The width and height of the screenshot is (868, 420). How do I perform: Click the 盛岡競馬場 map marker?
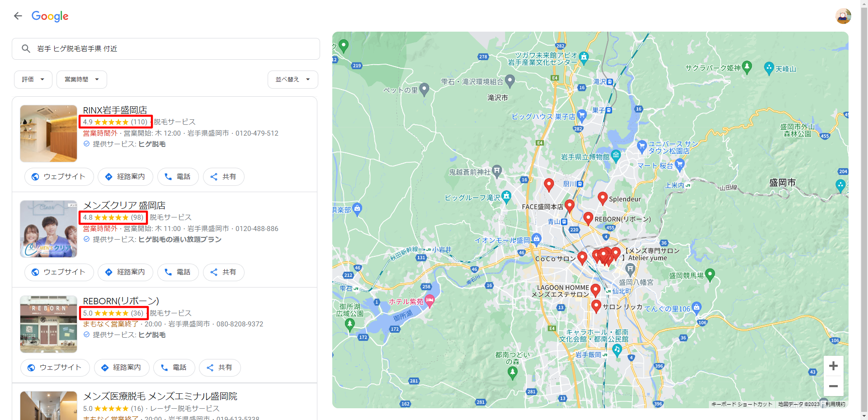pyautogui.click(x=710, y=274)
